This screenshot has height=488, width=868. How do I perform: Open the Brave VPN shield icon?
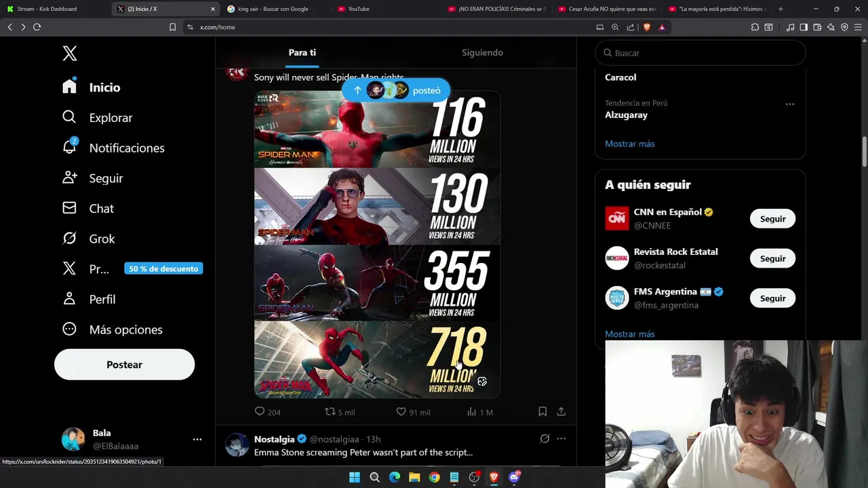tap(844, 27)
